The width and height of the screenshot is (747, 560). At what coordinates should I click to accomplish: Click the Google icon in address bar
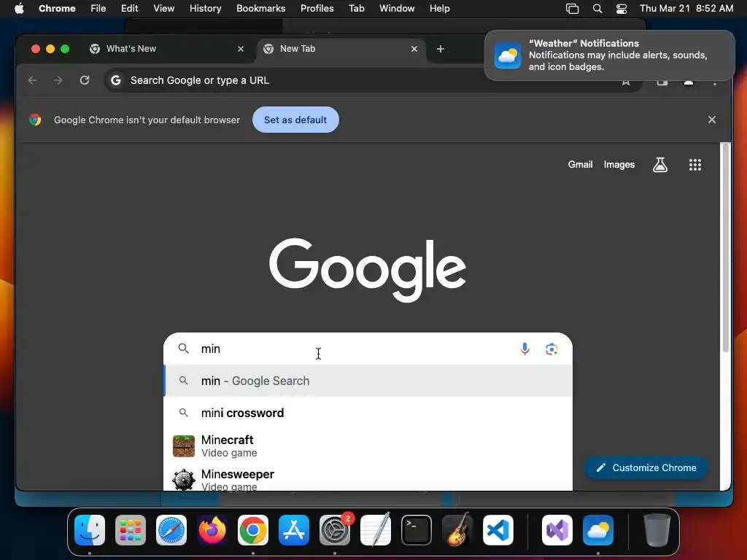coord(116,80)
